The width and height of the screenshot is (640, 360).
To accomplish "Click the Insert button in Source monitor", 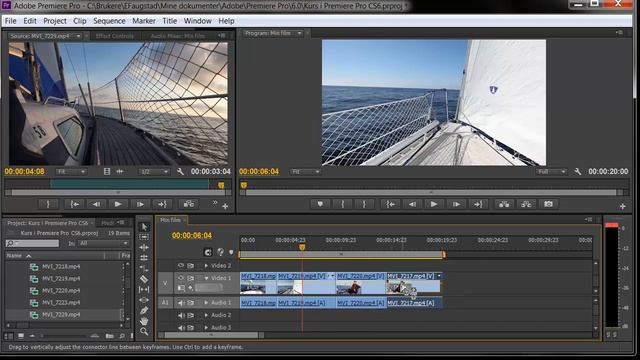I will click(188, 204).
